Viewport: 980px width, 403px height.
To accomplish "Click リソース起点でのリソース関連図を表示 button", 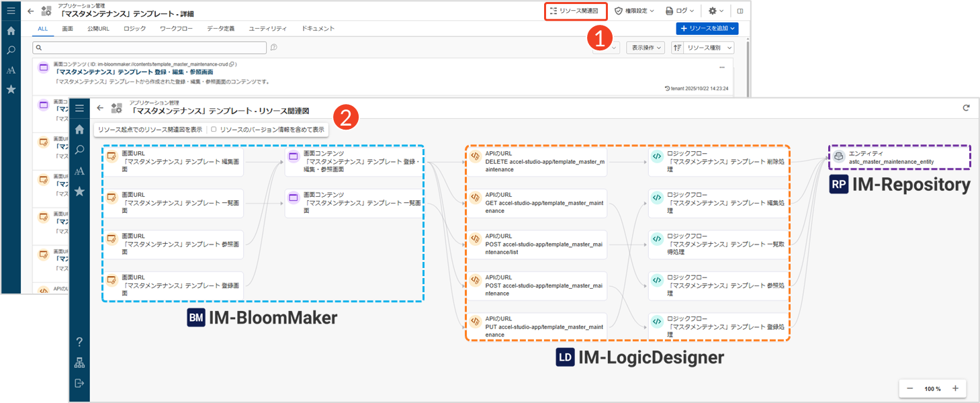I will pyautogui.click(x=150, y=129).
